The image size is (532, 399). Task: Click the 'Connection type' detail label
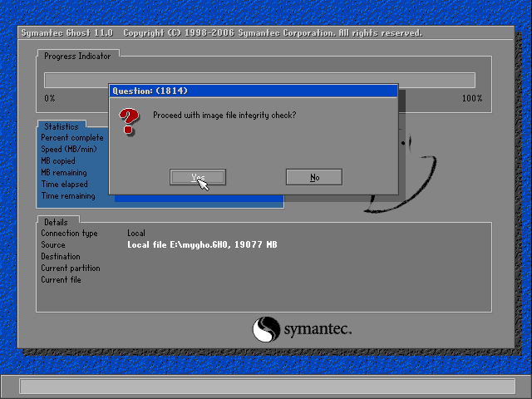[x=69, y=233]
